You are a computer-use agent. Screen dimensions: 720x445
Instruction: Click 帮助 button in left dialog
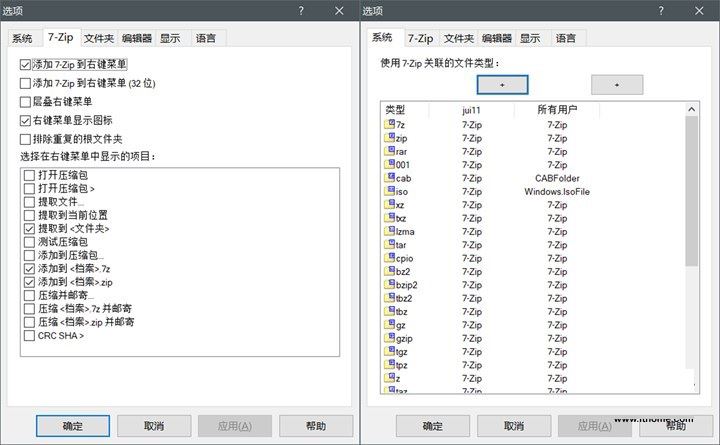coord(316,426)
